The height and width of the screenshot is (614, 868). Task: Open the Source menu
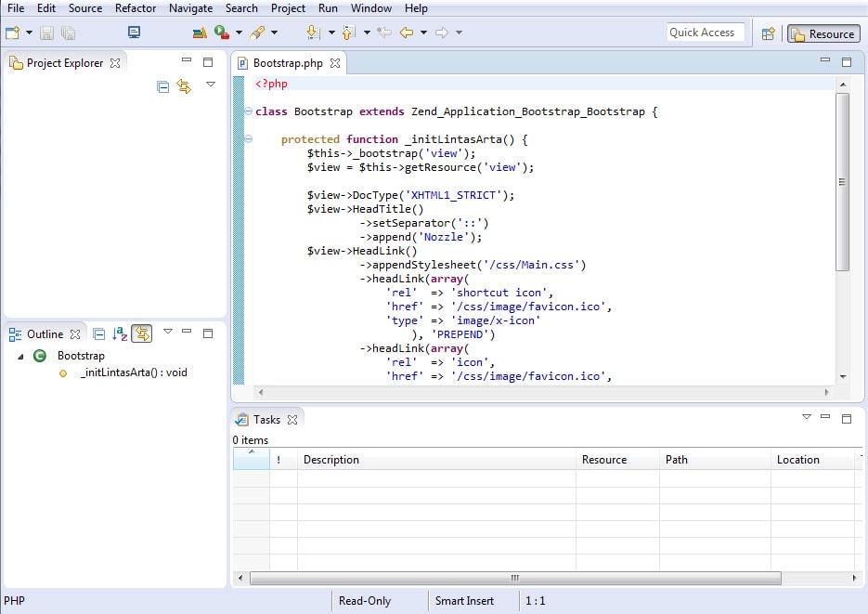tap(85, 8)
